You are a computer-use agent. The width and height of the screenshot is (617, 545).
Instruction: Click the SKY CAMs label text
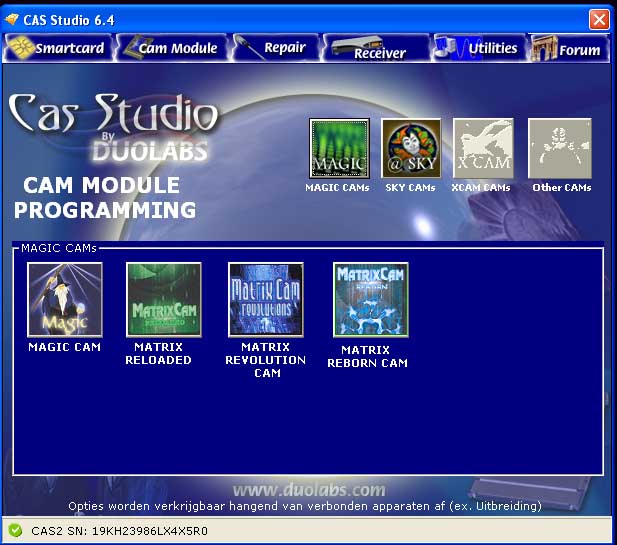(x=410, y=188)
